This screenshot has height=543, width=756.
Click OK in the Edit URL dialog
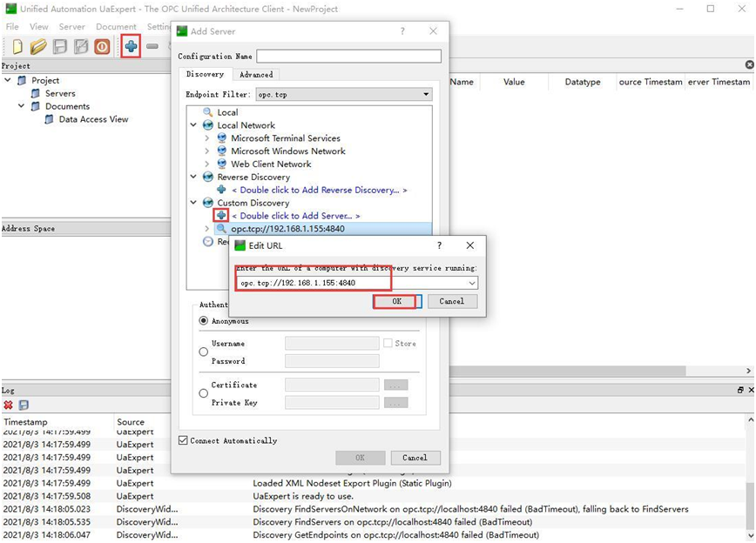click(397, 301)
